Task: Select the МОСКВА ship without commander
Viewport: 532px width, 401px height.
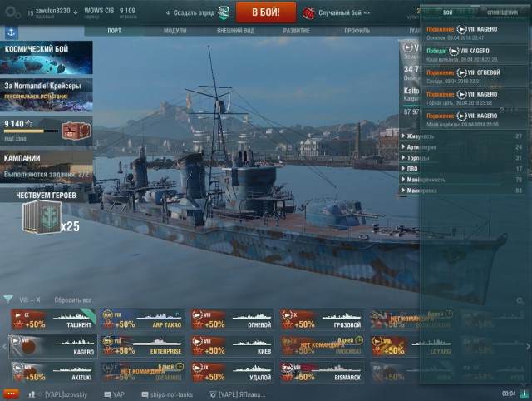Action: click(322, 346)
